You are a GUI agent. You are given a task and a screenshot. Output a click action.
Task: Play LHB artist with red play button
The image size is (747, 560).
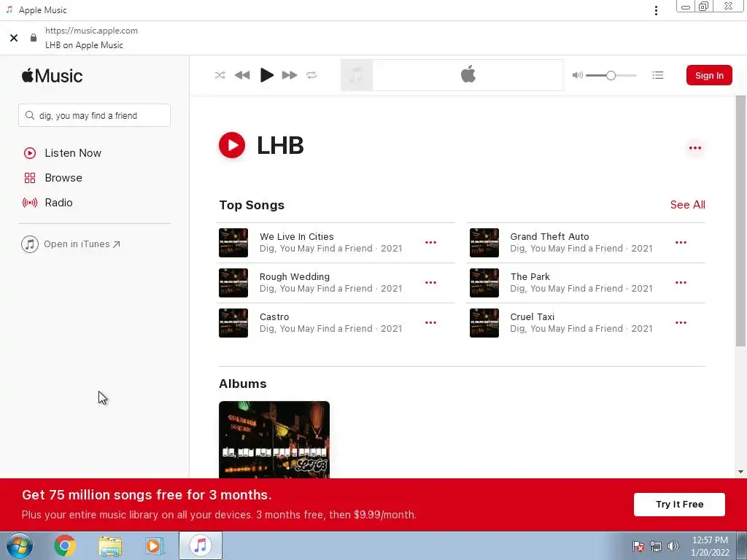[232, 145]
